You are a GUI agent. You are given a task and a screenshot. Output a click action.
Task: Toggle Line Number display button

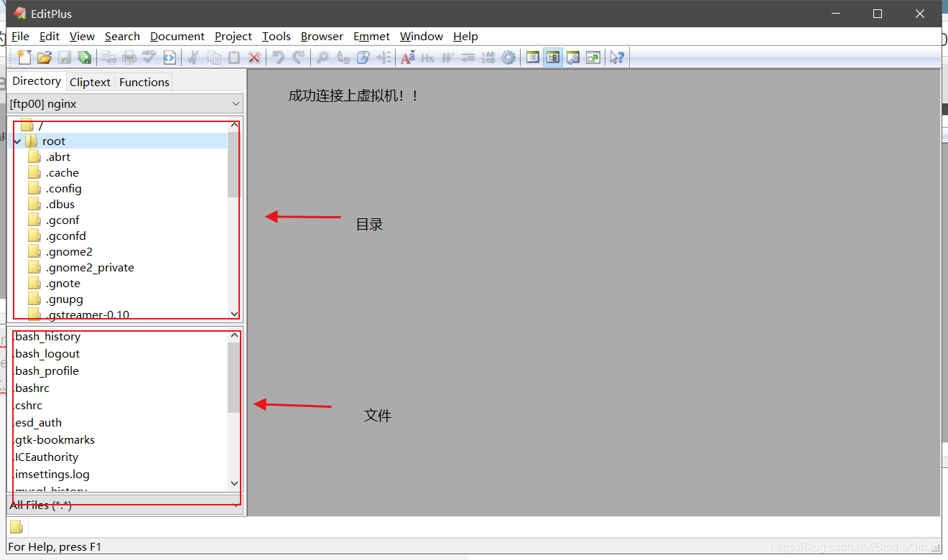click(488, 57)
